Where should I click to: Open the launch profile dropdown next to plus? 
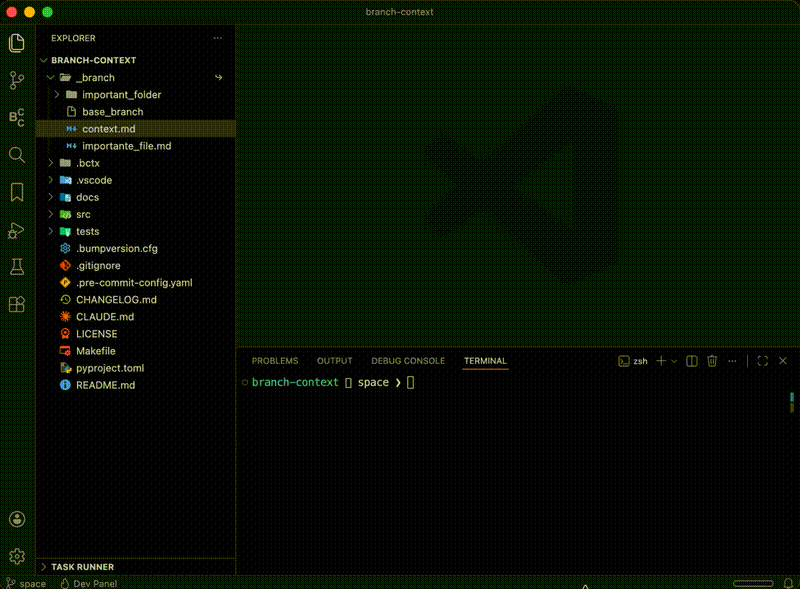(x=674, y=361)
